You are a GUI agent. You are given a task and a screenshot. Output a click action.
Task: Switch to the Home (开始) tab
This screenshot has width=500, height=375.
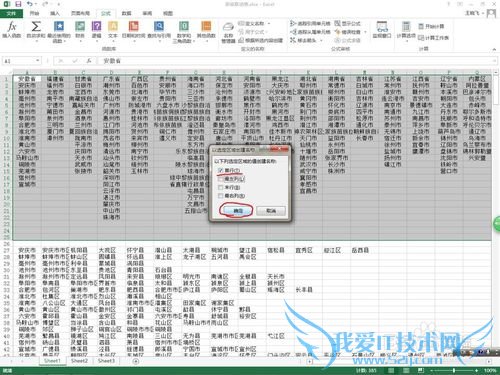pyautogui.click(x=34, y=13)
